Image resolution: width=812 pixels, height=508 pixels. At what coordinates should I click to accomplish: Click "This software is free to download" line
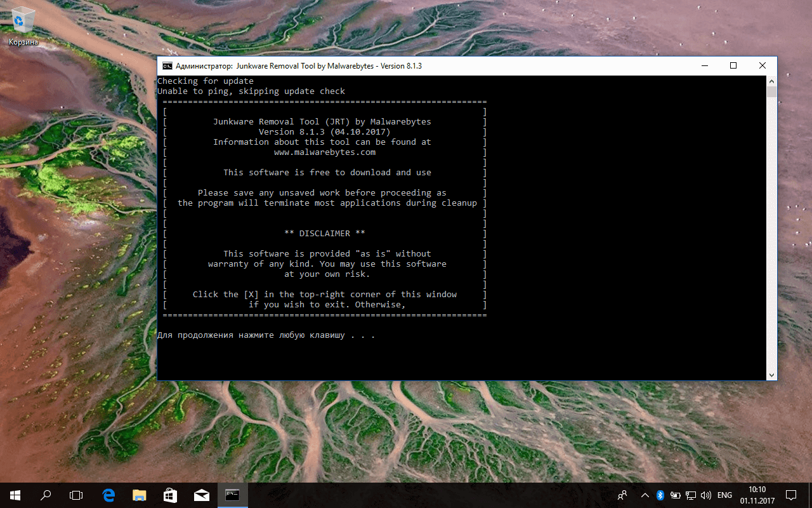(327, 173)
